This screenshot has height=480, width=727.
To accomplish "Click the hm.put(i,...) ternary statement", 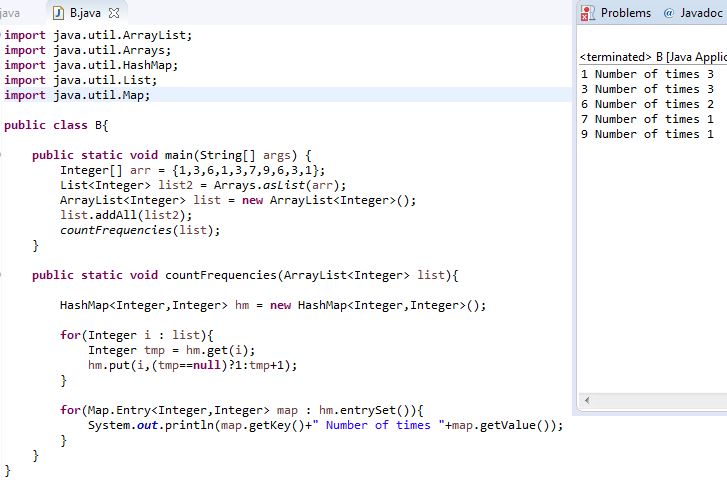I will [192, 365].
